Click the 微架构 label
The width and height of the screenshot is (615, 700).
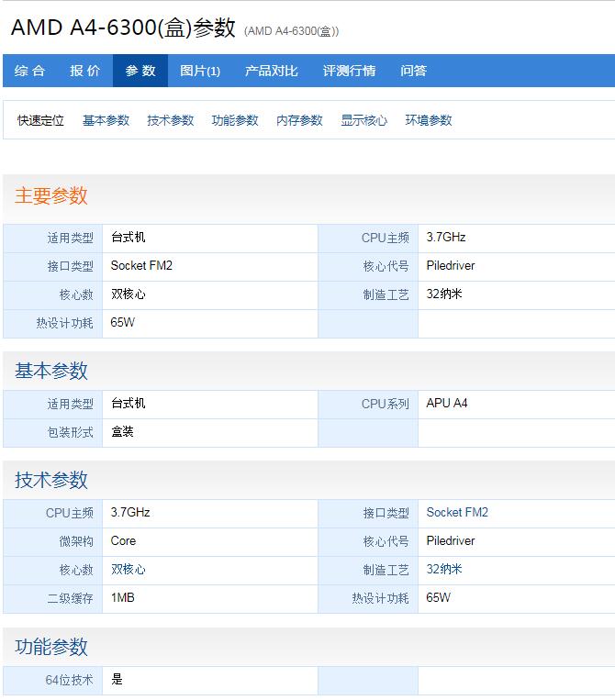(x=76, y=541)
